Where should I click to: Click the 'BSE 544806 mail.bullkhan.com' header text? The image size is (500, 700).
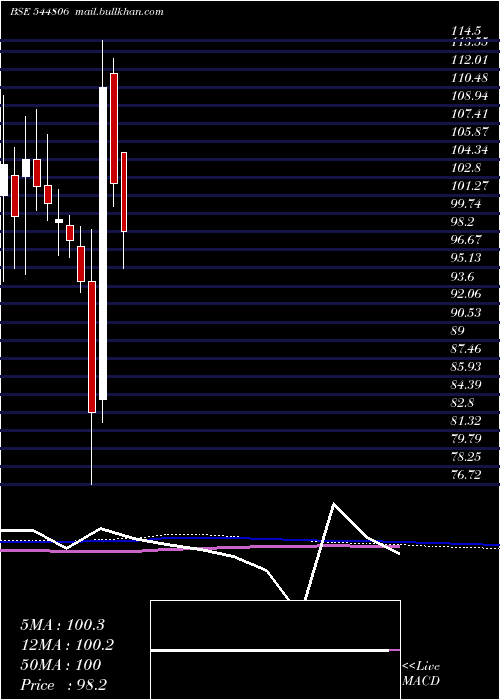pos(87,12)
